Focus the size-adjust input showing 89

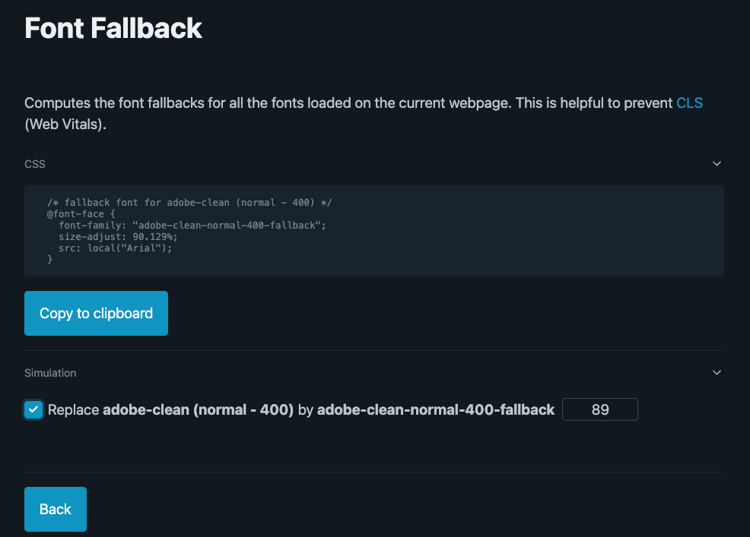(x=600, y=409)
